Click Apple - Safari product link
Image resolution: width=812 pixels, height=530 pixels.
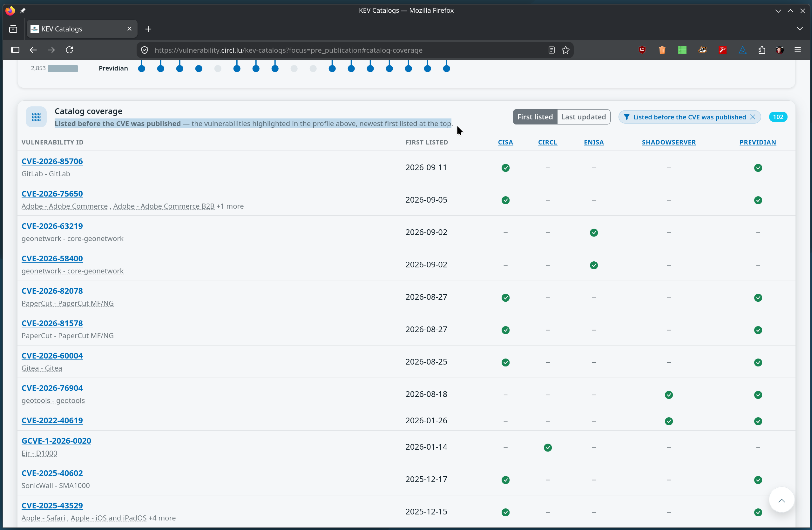43,518
